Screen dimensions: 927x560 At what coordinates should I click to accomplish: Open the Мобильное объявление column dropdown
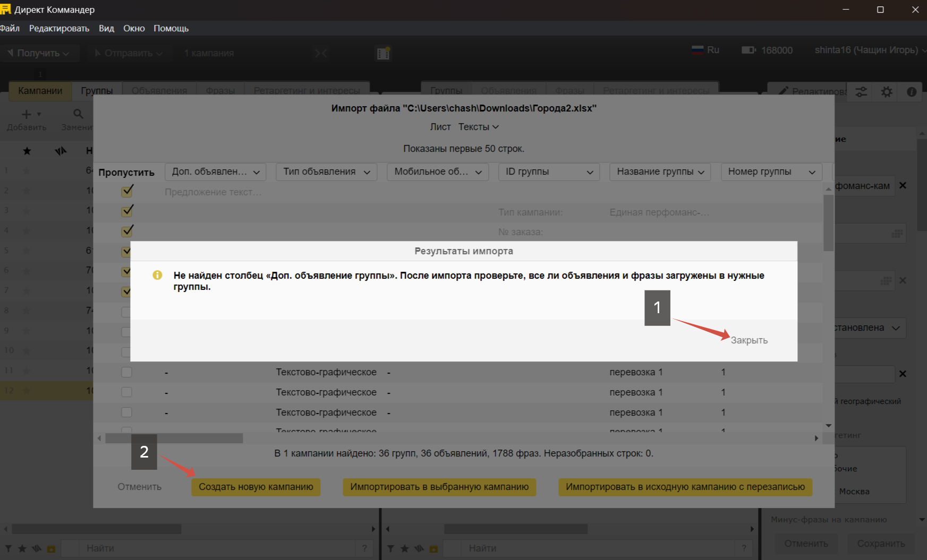(x=438, y=172)
